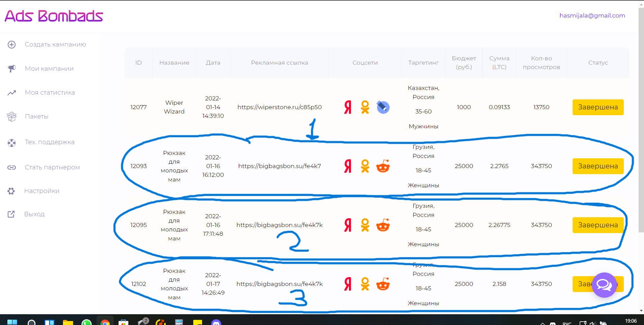Open WhatsApp from the taskbar
The image size is (644, 325).
coord(87,322)
